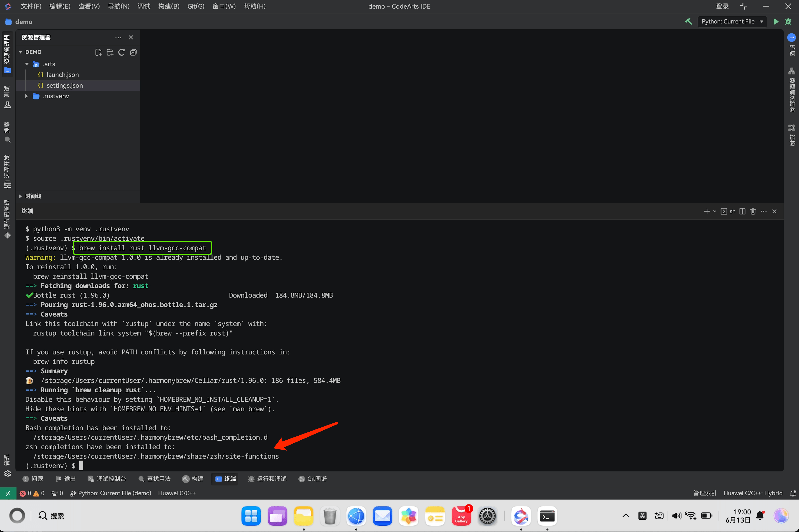The height and width of the screenshot is (532, 799).
Task: Collapse all folders in explorer
Action: tap(133, 52)
